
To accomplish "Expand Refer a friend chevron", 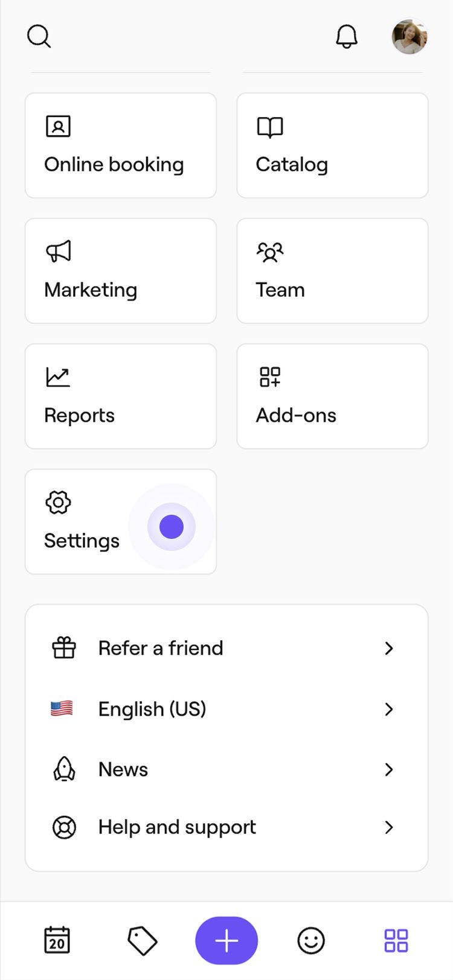I will tap(389, 648).
